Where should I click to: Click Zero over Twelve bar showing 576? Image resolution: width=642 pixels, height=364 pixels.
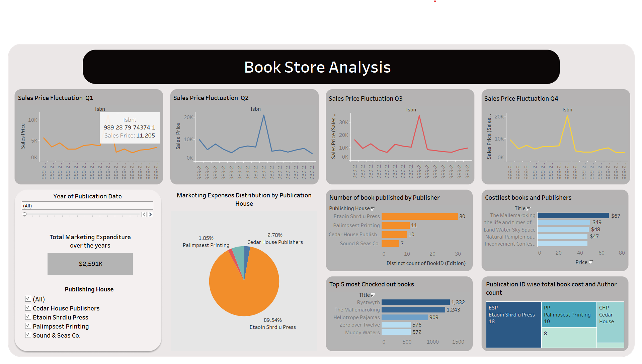point(396,325)
